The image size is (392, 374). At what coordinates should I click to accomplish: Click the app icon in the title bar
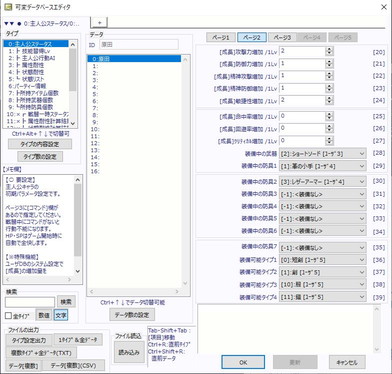point(8,7)
